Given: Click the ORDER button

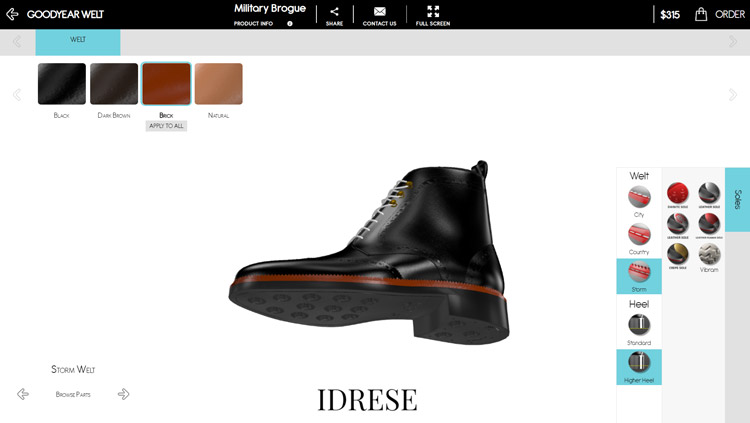Looking at the screenshot, I should pos(730,14).
